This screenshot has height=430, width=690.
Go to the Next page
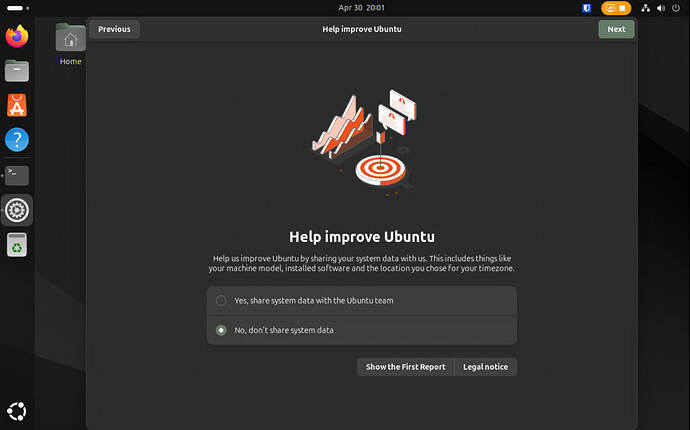click(x=616, y=29)
